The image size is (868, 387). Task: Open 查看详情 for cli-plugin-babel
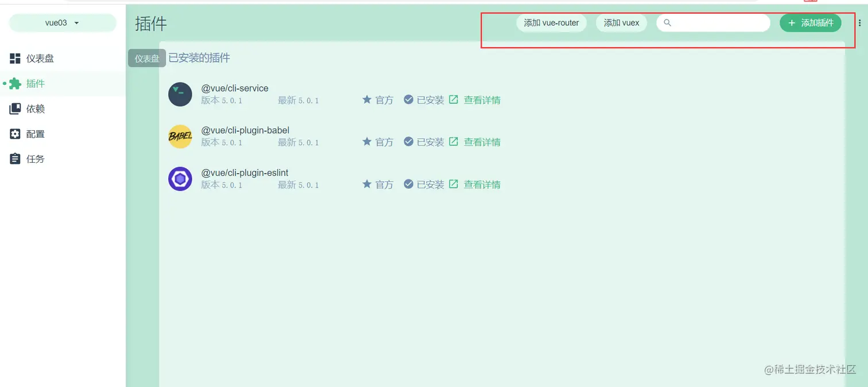click(482, 142)
